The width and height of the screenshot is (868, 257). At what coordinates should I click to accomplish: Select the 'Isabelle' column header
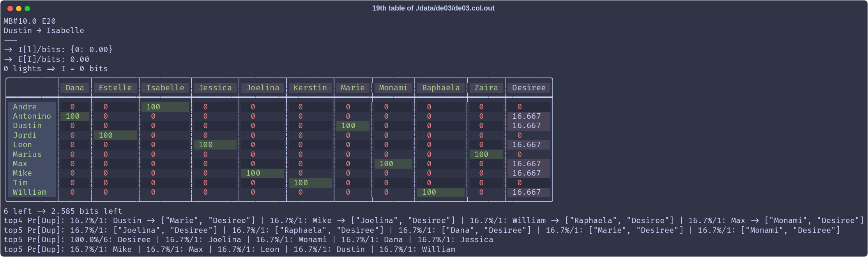click(x=165, y=88)
